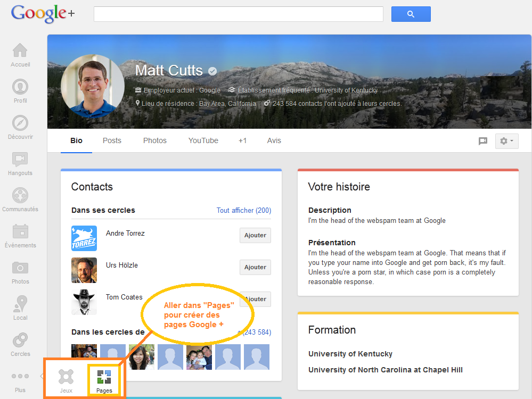Screen dimensions: 532x399
Task: Open Communautés in the sidebar
Action: [20, 196]
